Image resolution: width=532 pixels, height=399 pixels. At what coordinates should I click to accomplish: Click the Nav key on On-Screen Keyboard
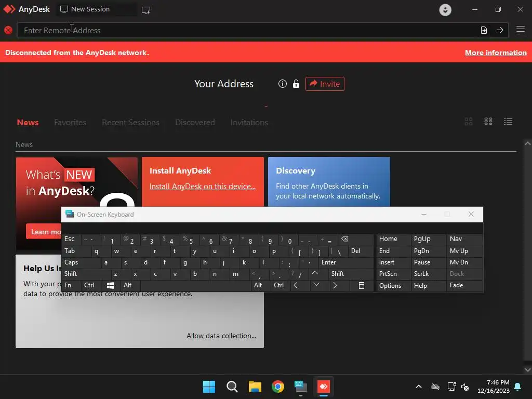464,239
